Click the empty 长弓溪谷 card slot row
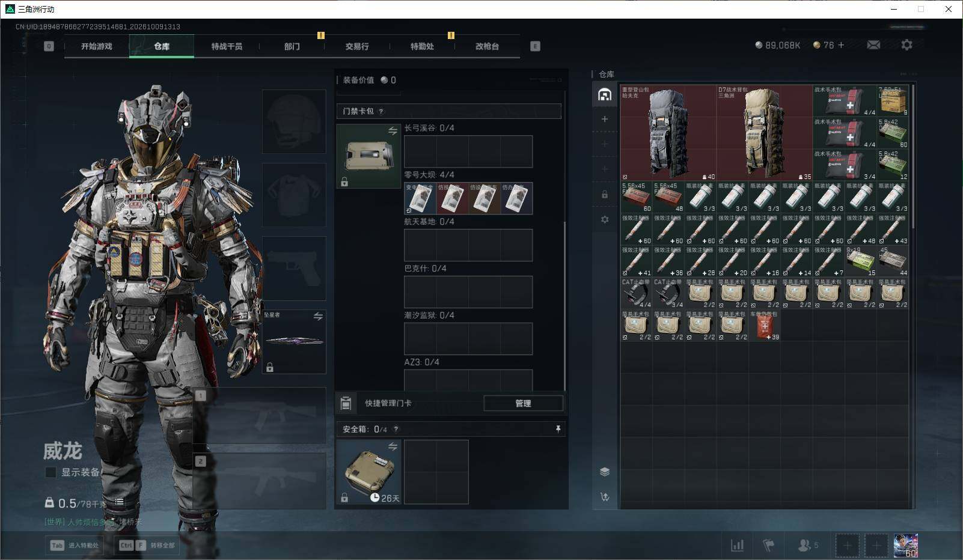 tap(468, 151)
